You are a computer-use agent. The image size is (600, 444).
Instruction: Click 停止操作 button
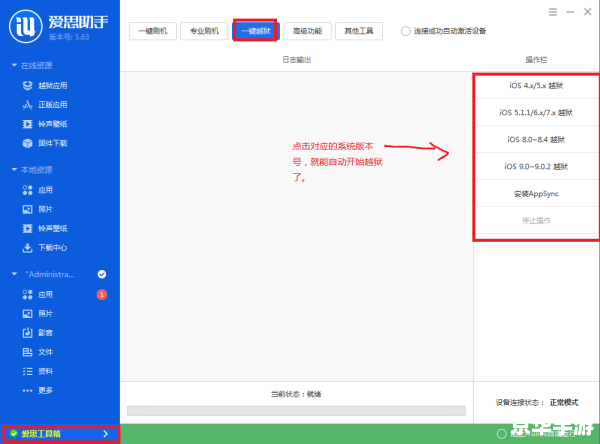(536, 220)
